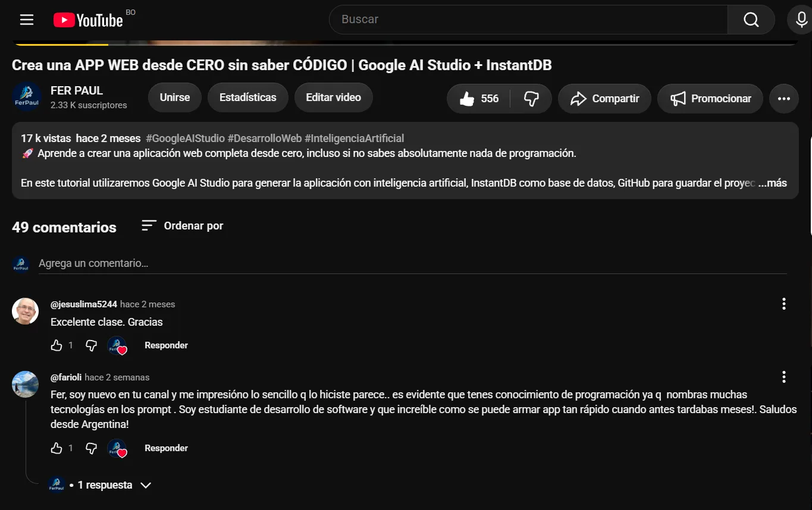Screen dimensions: 812x510
Task: Dislike the comment by @farioli
Action: click(x=91, y=448)
